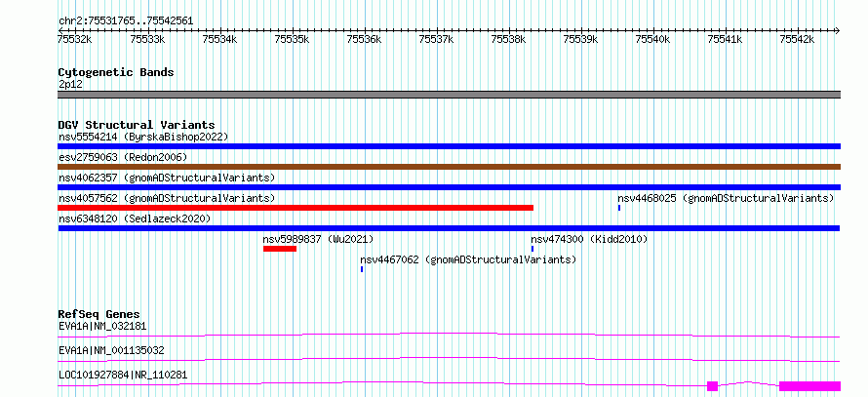Image resolution: width=868 pixels, height=397 pixels.
Task: Click the 75533k ruler tick label
Action: click(147, 39)
